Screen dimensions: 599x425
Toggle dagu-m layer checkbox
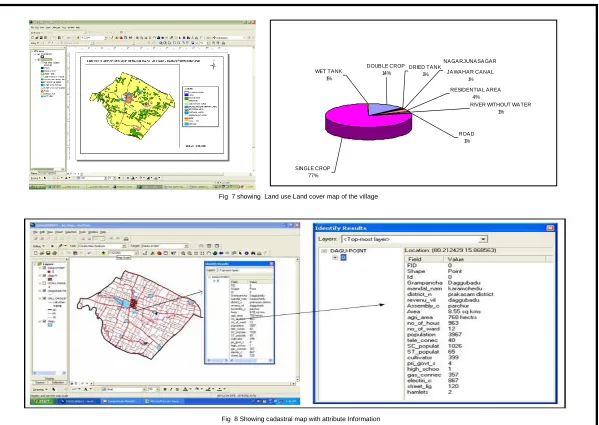[44, 276]
